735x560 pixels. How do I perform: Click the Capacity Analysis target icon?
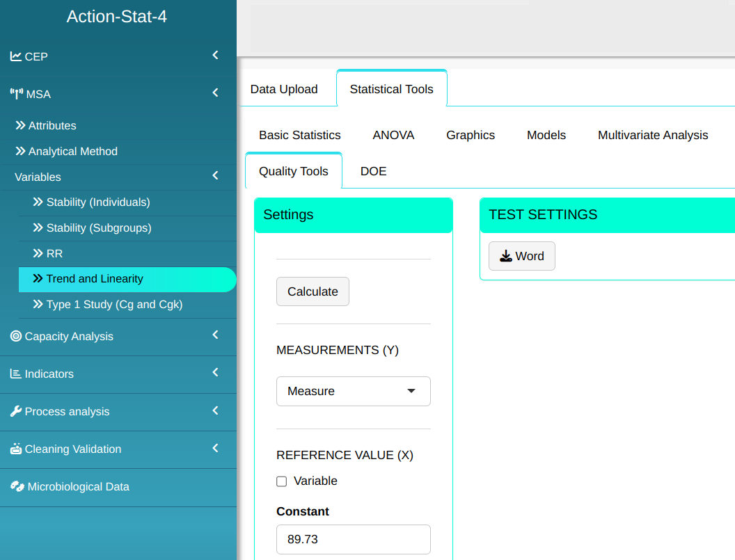point(16,336)
